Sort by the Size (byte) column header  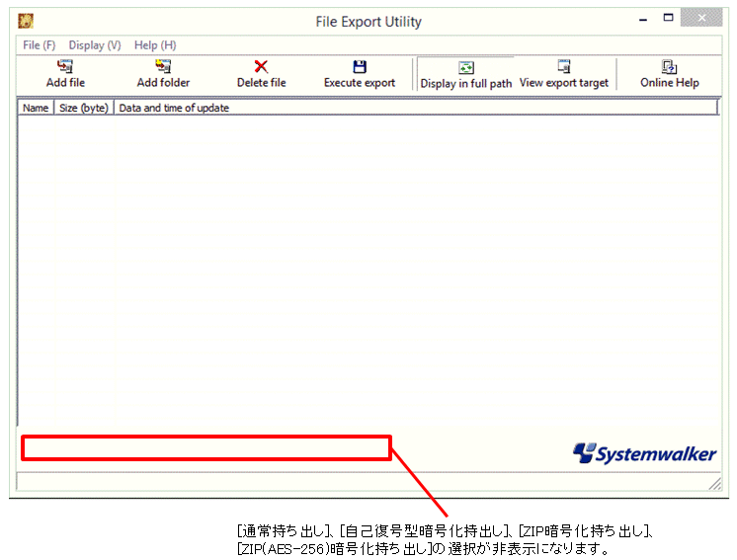pos(84,108)
